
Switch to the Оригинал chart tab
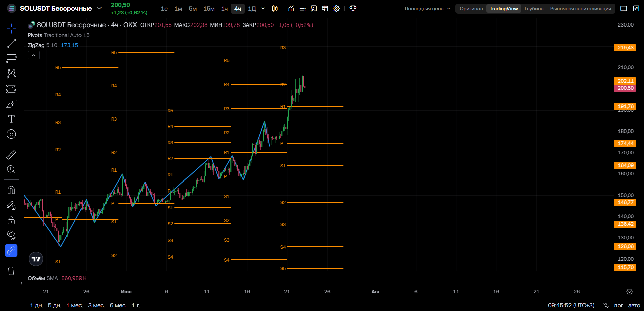[471, 9]
